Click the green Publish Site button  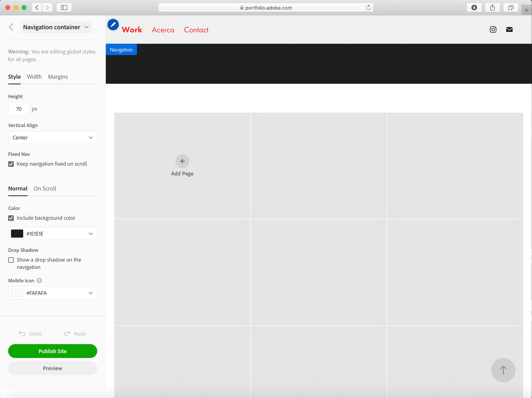tap(52, 351)
